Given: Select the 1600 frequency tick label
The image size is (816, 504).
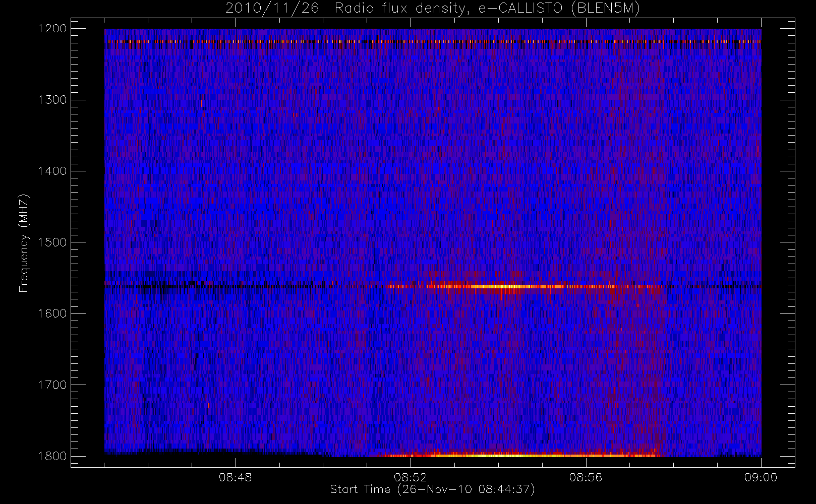Looking at the screenshot, I should 52,313.
